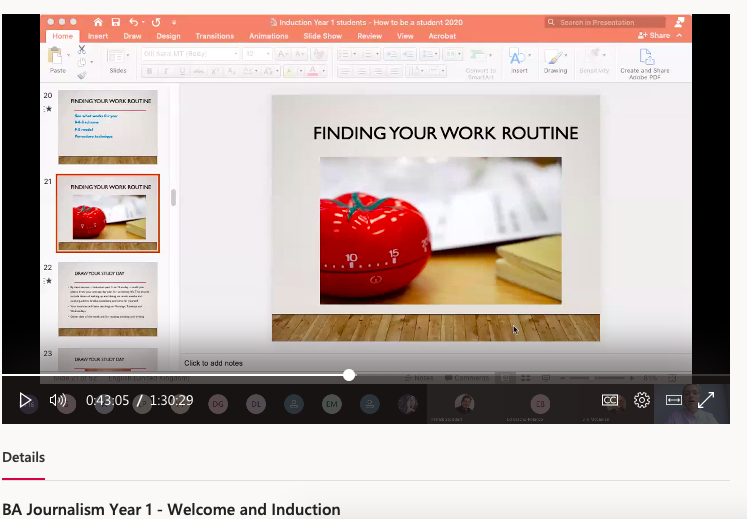The width and height of the screenshot is (747, 519).
Task: Click Decrease Font Size icon
Action: click(x=300, y=54)
